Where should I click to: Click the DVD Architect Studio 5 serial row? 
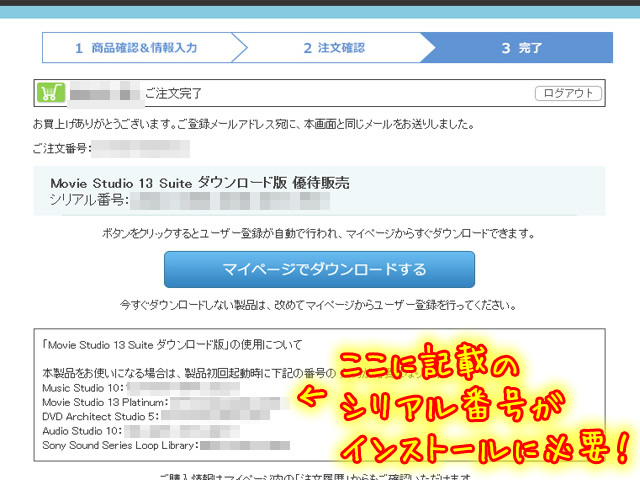point(156,417)
